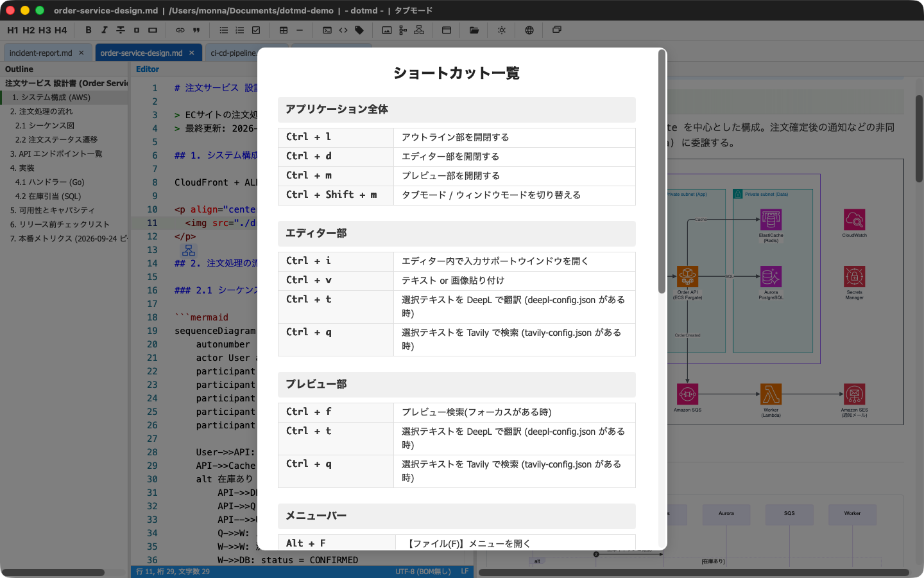
Task: Go to 5. 可用性とキャパシティ in outline
Action: coord(64,211)
